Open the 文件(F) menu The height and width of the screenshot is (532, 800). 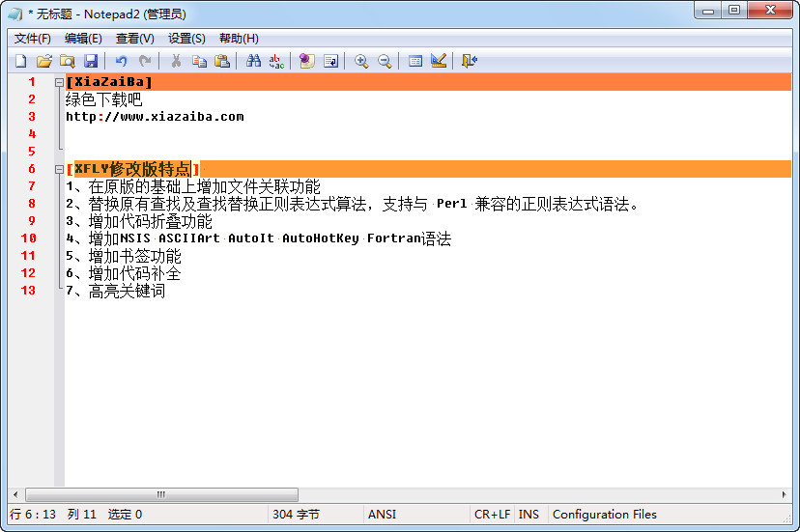[33, 39]
